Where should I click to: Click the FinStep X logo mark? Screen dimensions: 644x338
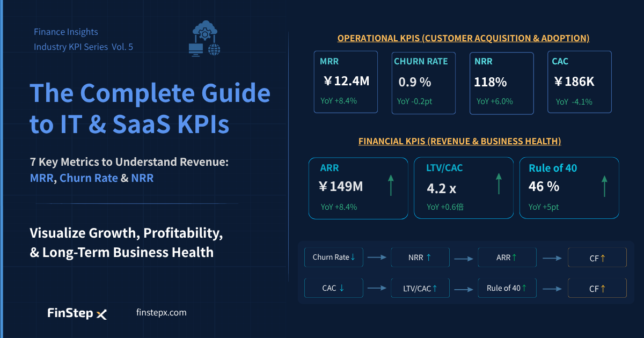click(101, 314)
